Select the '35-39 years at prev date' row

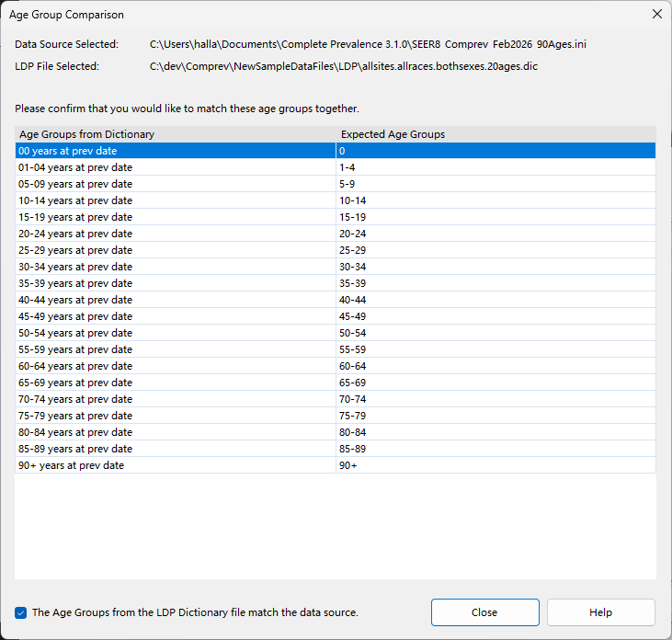pos(336,283)
